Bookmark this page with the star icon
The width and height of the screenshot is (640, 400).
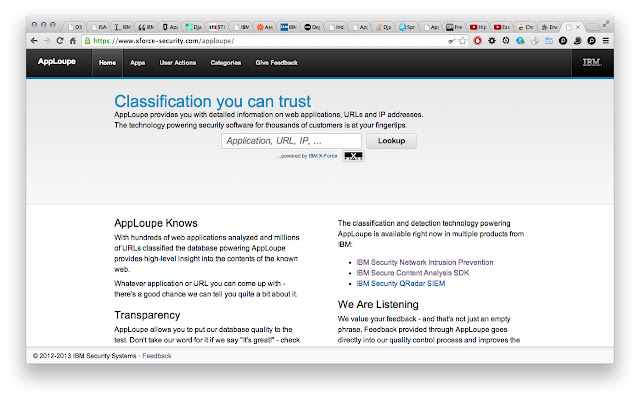point(462,41)
